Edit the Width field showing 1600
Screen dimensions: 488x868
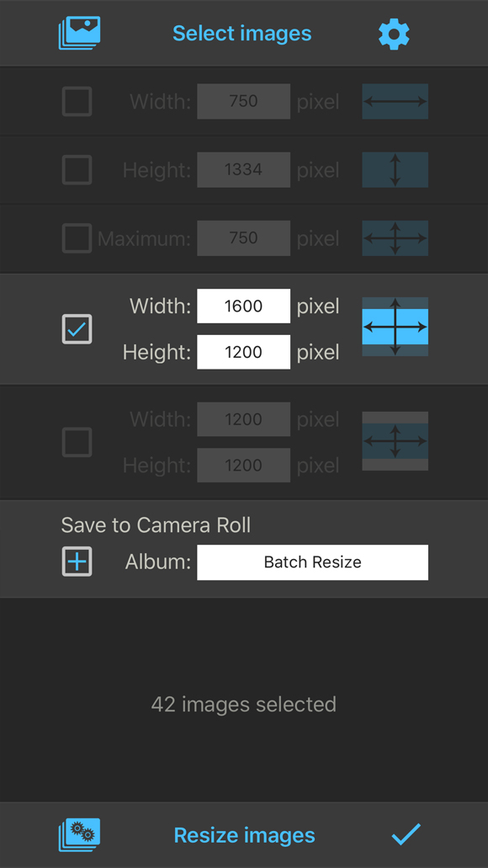tap(243, 306)
